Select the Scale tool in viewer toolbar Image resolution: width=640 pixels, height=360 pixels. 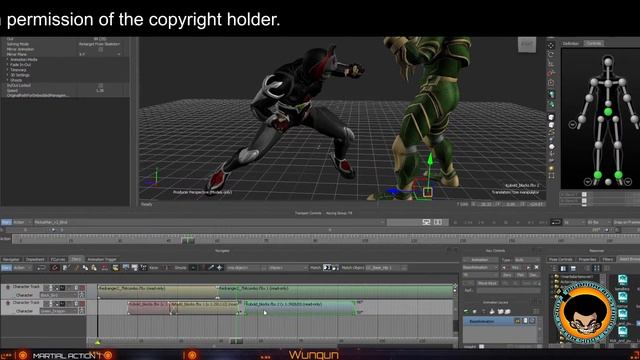click(x=551, y=64)
